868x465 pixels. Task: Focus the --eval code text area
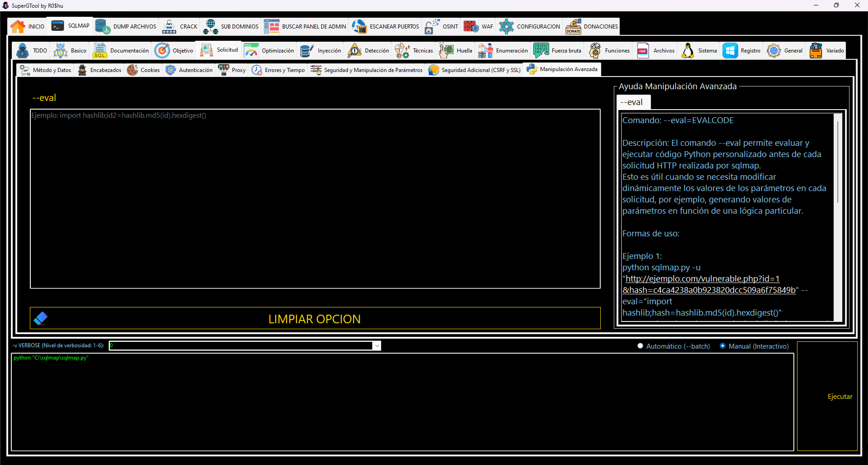315,199
